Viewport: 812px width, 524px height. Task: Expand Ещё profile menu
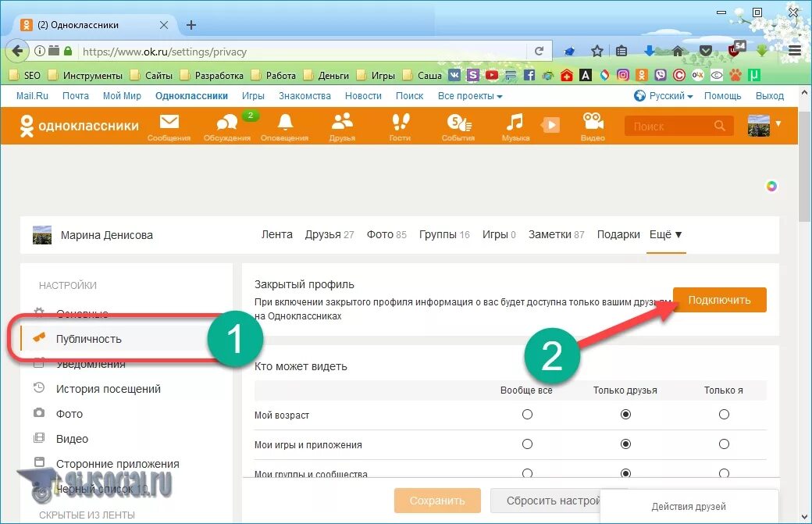[666, 234]
